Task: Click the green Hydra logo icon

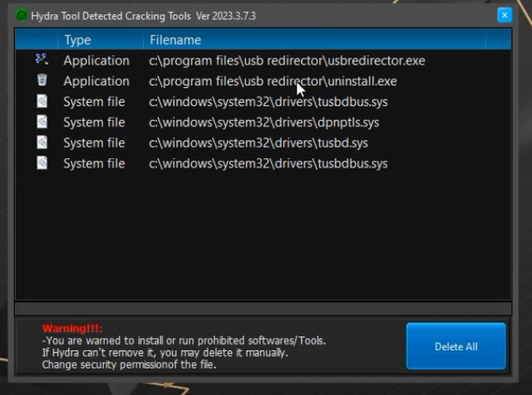Action: (22, 15)
